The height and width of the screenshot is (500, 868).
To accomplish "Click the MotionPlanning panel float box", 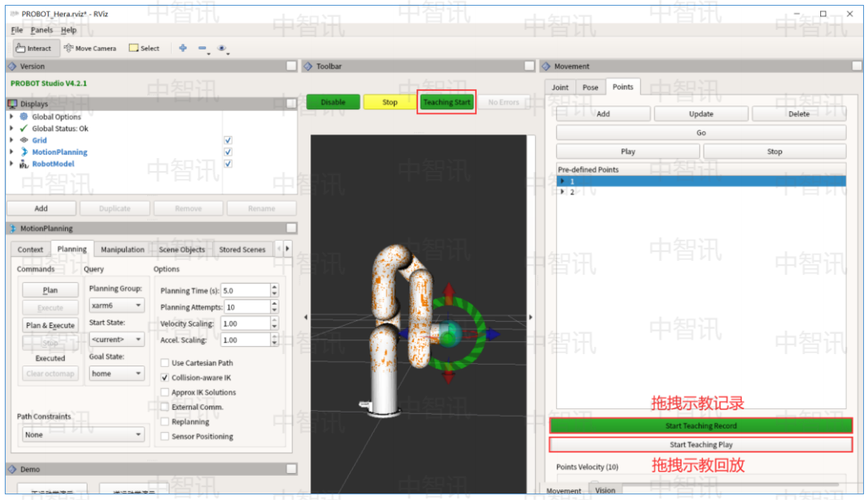I will [291, 229].
